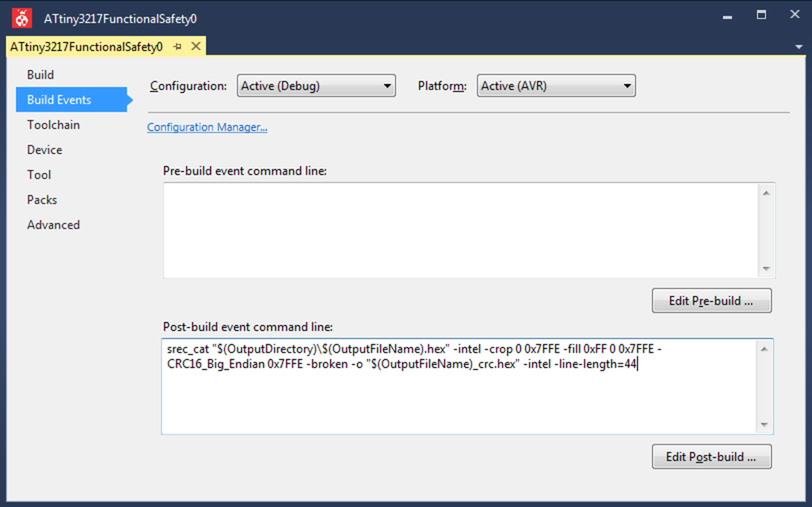Select the Build Events page
This screenshot has height=507, width=812.
(59, 99)
